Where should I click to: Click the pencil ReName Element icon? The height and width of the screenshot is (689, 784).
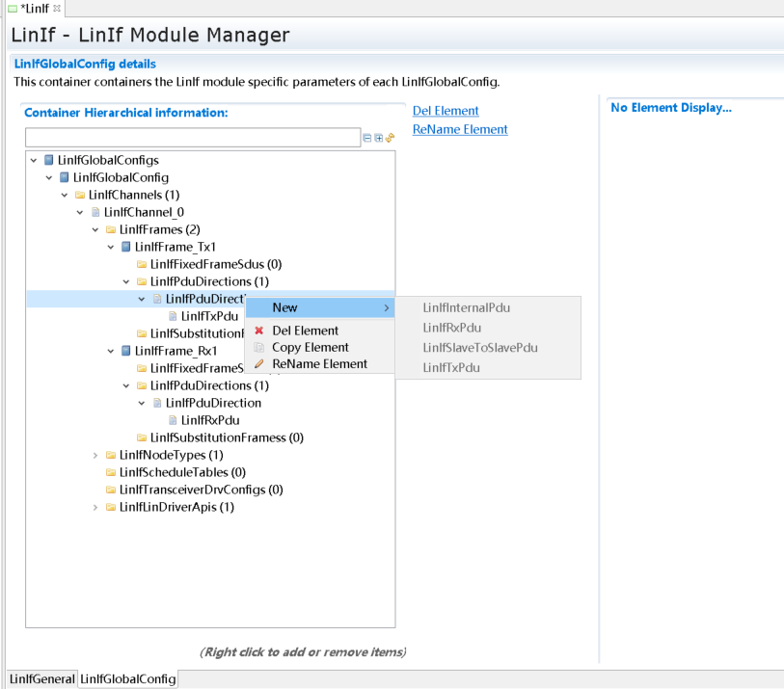coord(258,364)
